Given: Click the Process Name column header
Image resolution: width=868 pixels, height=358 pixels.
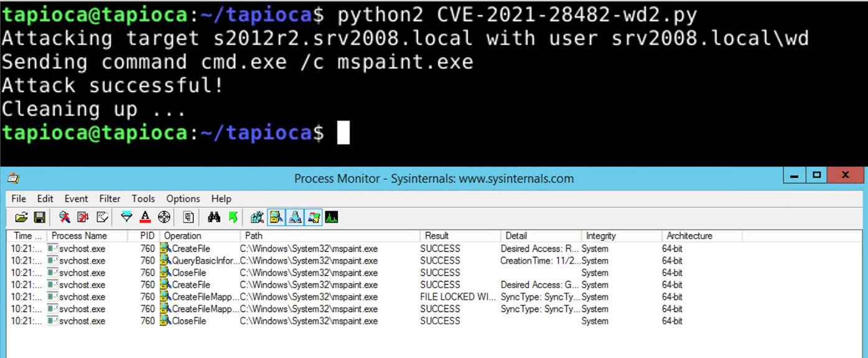Looking at the screenshot, I should tap(79, 236).
